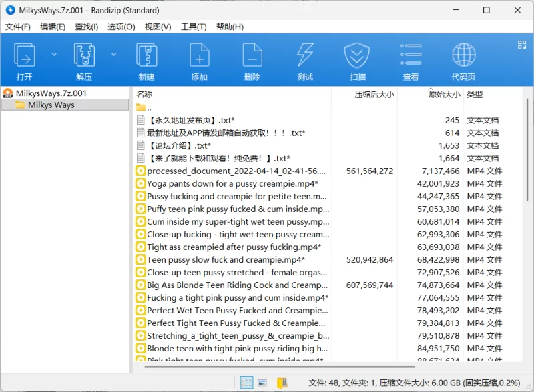Run the 测试 (Test archive) tool
Image resolution: width=534 pixels, height=392 pixels.
coord(304,60)
